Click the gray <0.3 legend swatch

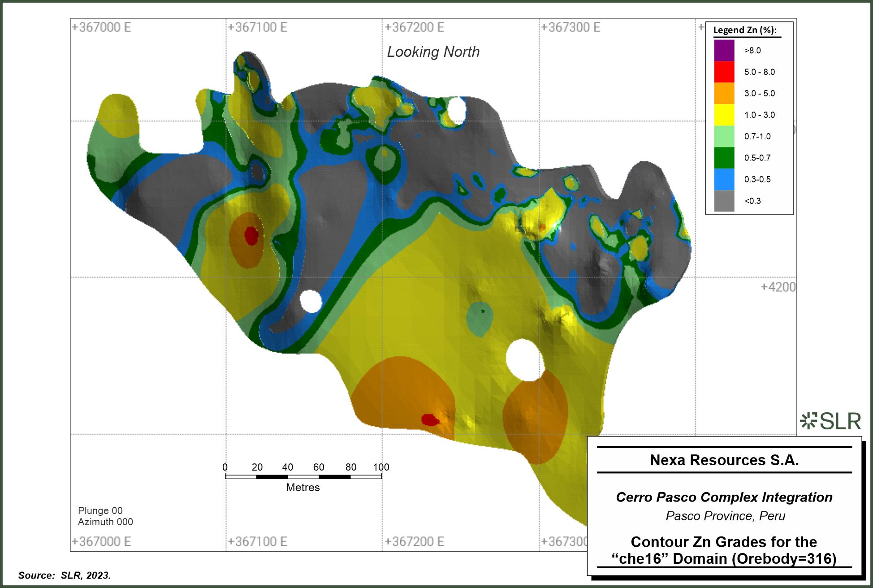point(724,201)
